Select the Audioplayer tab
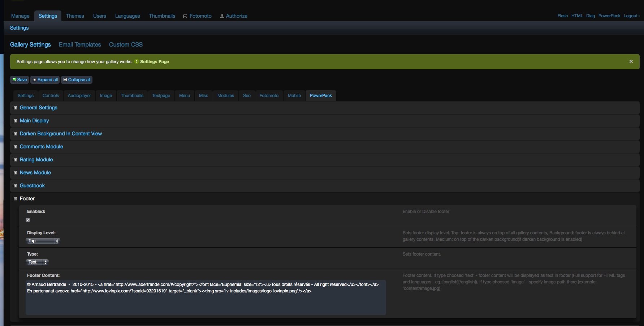 [79, 96]
